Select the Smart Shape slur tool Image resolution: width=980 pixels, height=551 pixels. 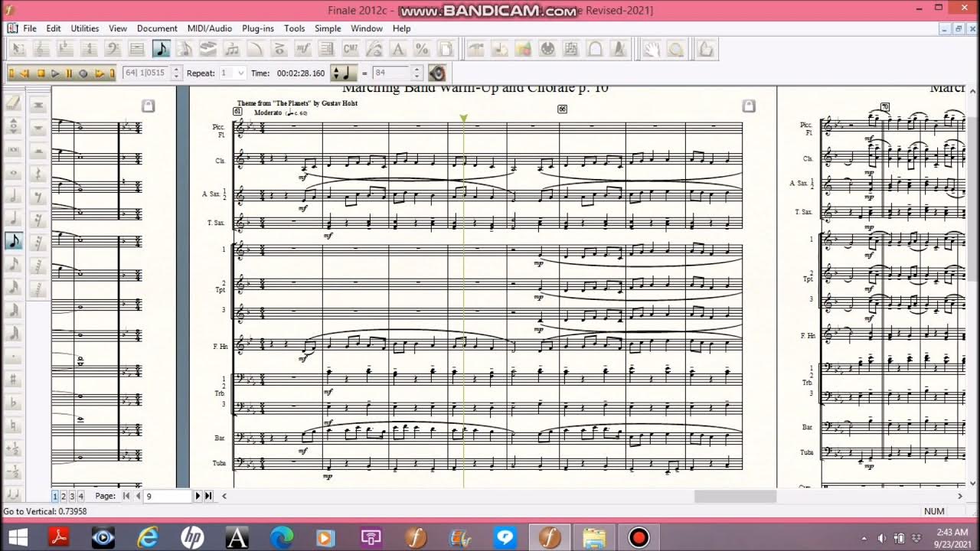coord(255,49)
